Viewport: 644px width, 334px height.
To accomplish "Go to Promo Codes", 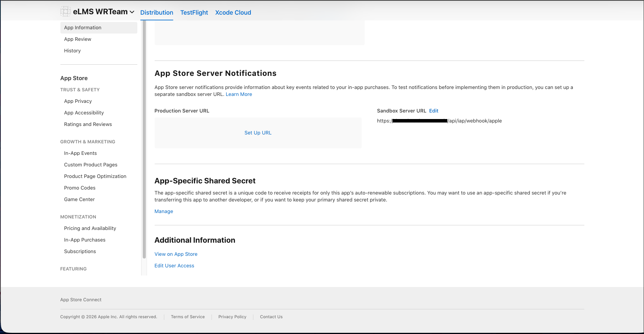I will (80, 188).
